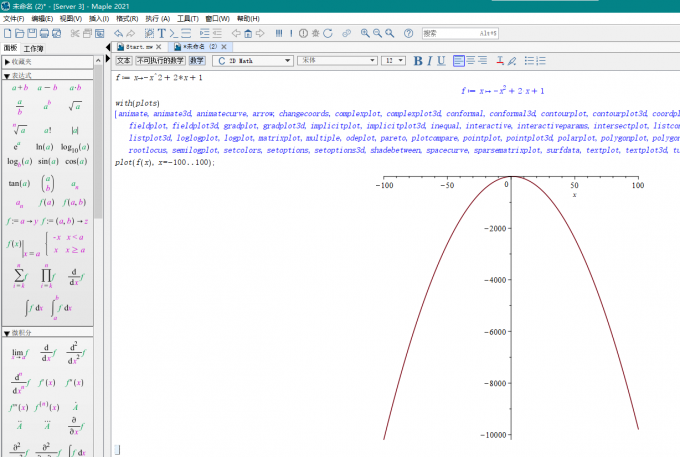Screen dimensions: 680x457
Task: Open the 编辑(E) menu
Action: (42, 19)
